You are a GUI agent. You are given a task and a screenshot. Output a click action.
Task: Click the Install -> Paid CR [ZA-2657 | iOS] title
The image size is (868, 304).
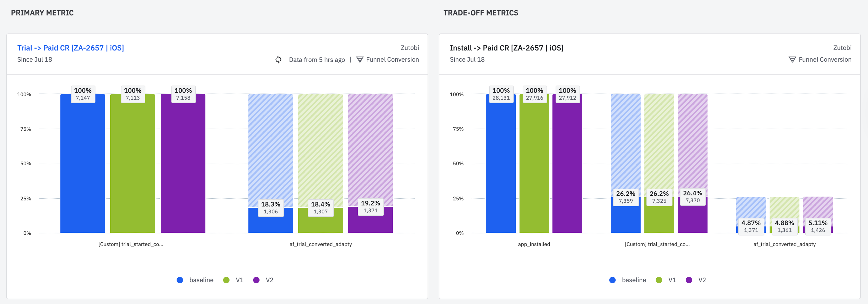click(506, 48)
